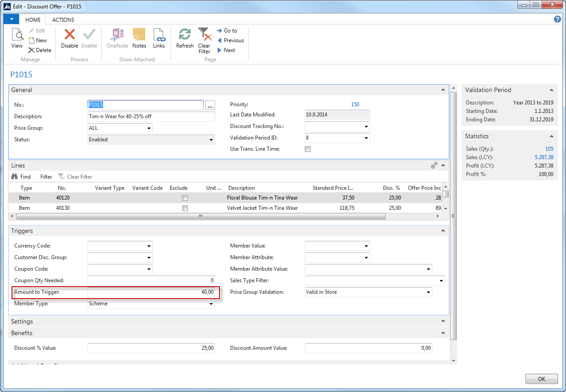The height and width of the screenshot is (392, 566).
Task: Open the Price Group dropdown
Action: [148, 128]
